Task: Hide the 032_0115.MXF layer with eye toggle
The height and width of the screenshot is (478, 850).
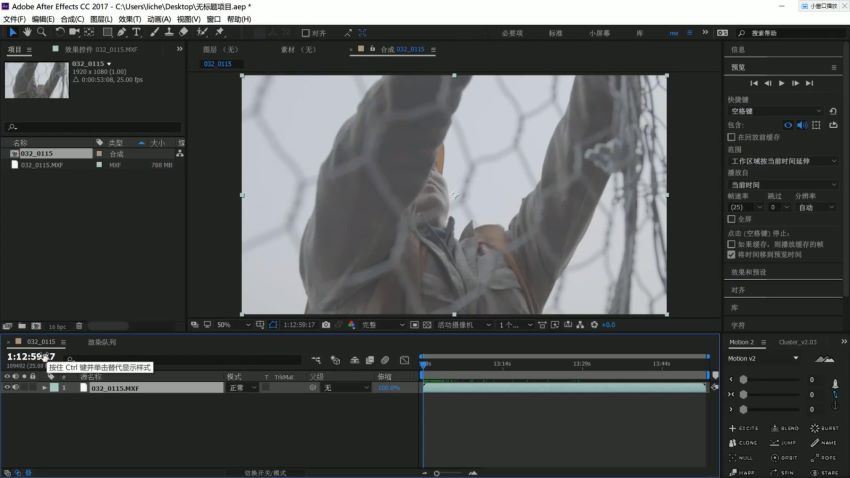Action: [6, 387]
